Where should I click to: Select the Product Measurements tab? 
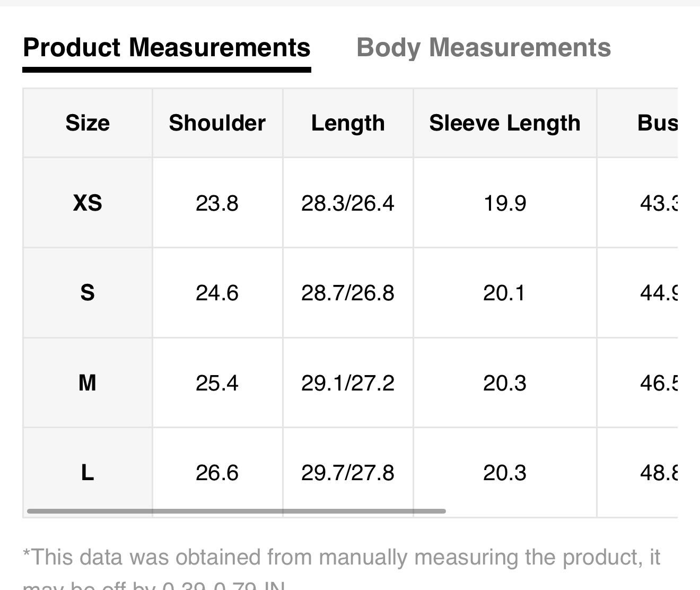click(x=167, y=48)
